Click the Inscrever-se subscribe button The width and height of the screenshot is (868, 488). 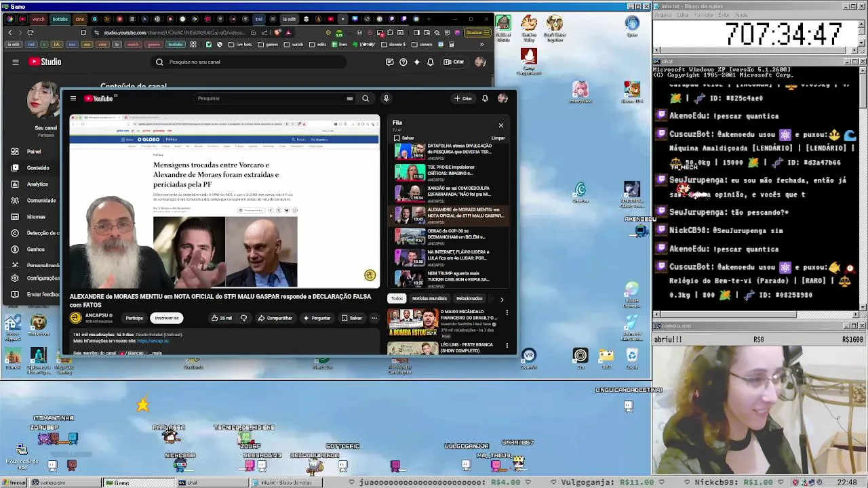(x=167, y=318)
